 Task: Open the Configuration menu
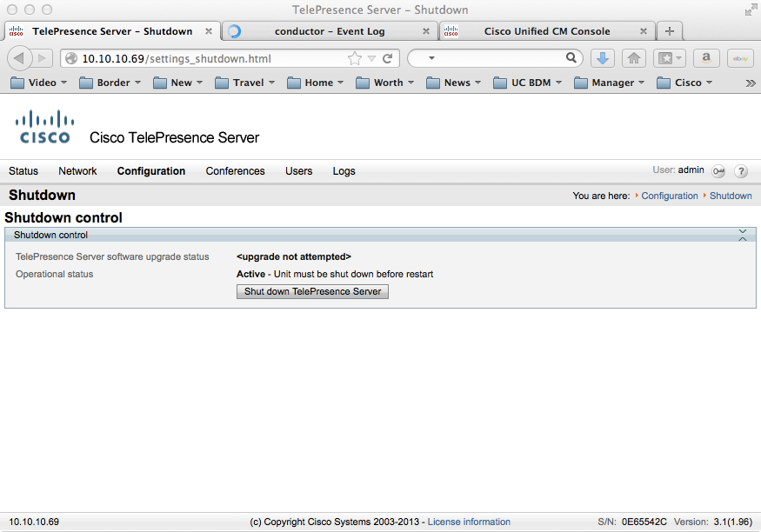point(151,171)
